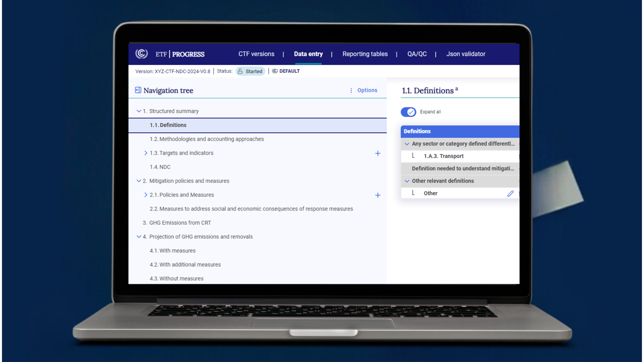The width and height of the screenshot is (644, 362).
Task: Collapse the Any sector or category row
Action: (407, 144)
